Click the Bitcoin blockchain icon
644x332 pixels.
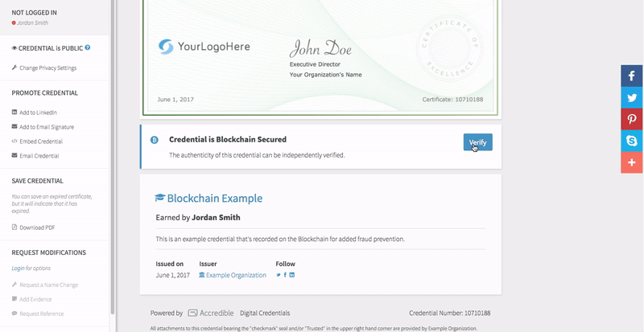click(x=155, y=141)
